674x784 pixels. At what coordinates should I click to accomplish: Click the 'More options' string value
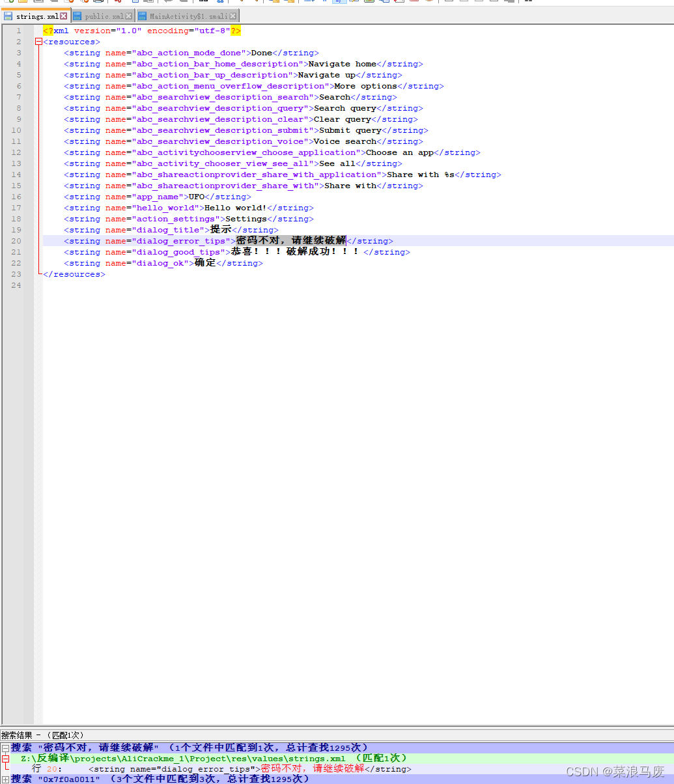(366, 86)
